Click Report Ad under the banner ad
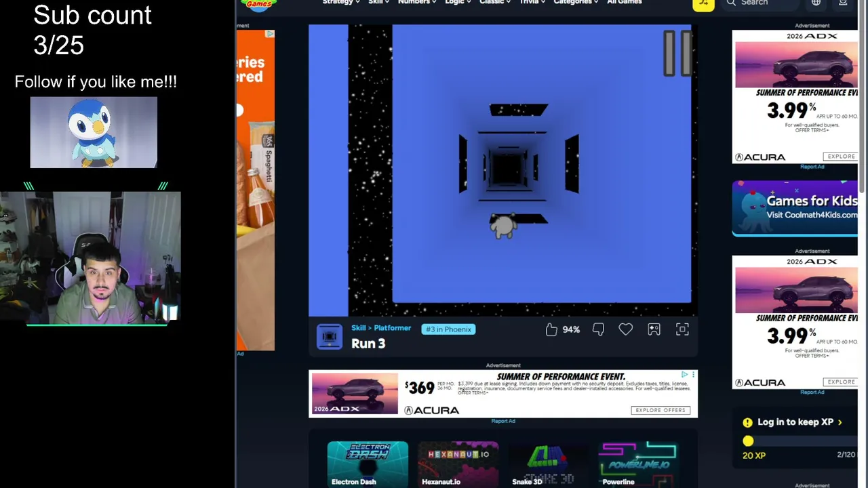Image resolution: width=868 pixels, height=488 pixels. click(503, 422)
